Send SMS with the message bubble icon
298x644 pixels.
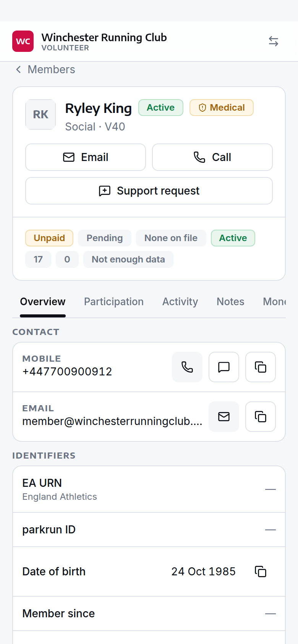click(224, 367)
